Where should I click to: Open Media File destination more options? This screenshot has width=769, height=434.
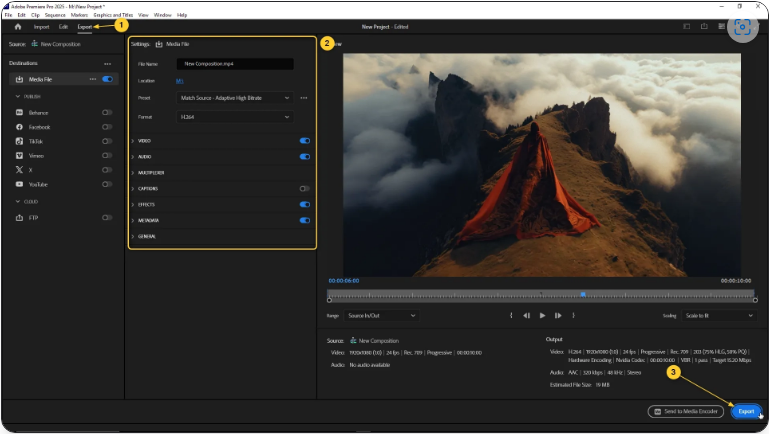point(93,79)
